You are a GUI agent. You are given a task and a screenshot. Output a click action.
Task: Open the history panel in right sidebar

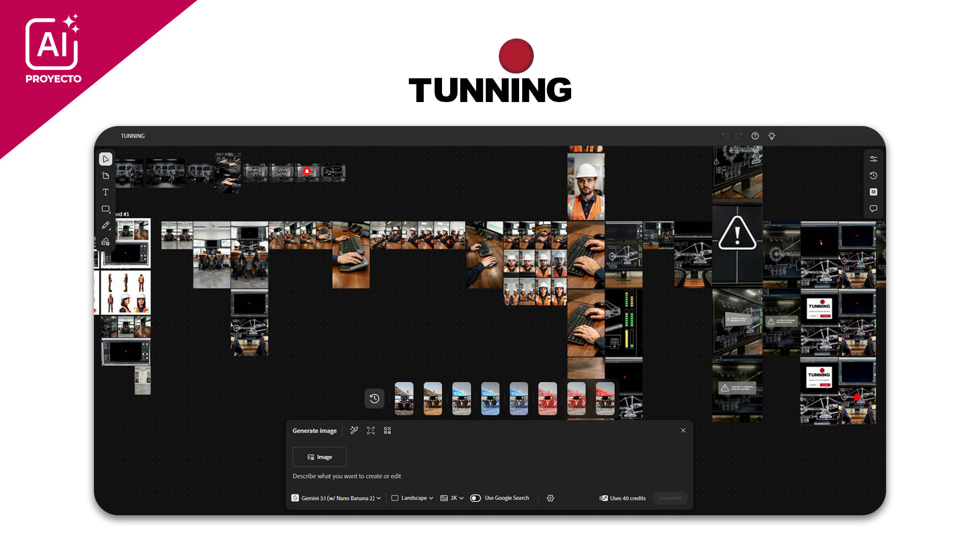[873, 176]
